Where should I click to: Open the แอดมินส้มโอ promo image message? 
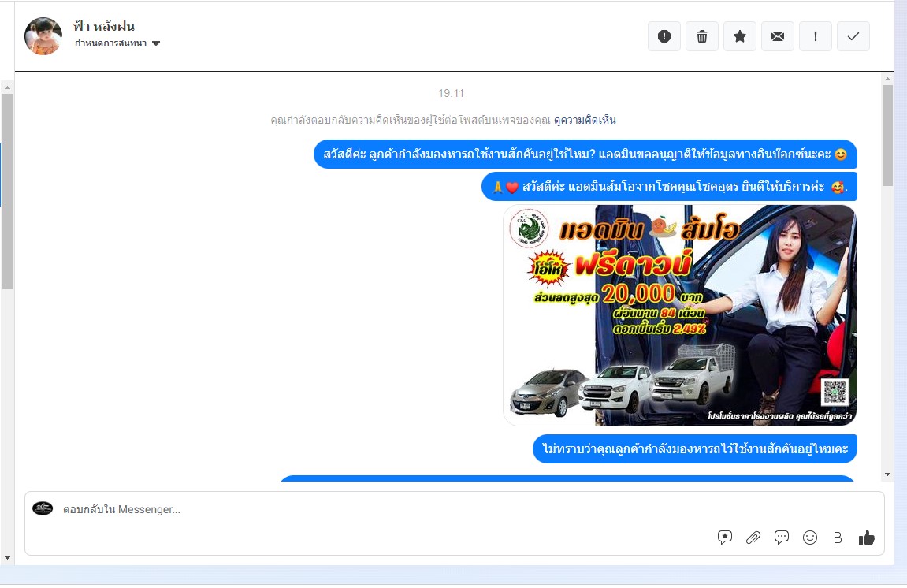tap(680, 315)
